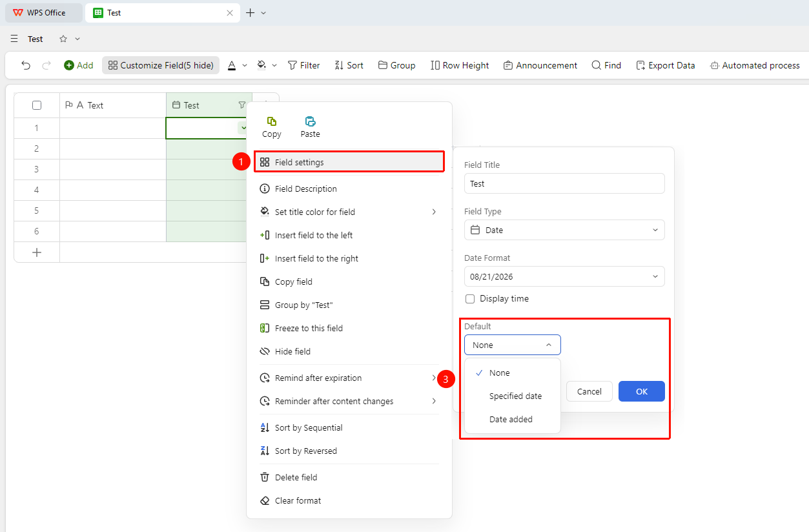809x532 pixels.
Task: Click the Field Title input box
Action: [x=564, y=183]
